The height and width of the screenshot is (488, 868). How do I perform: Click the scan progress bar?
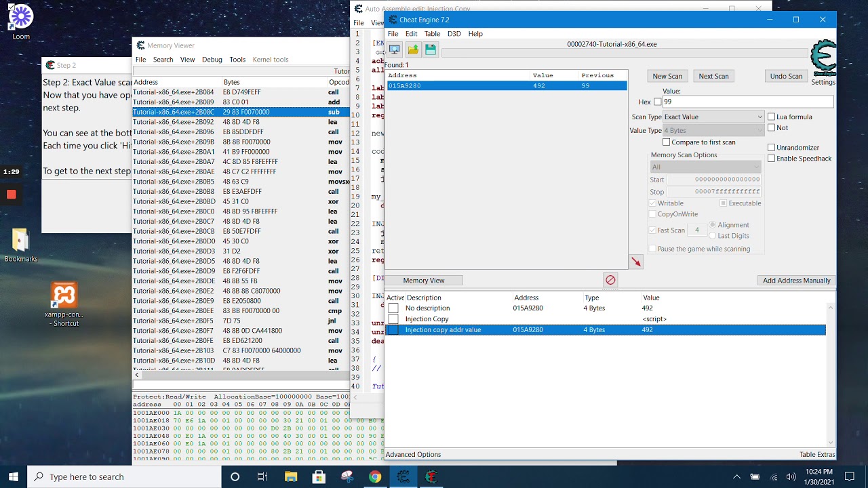(x=625, y=53)
